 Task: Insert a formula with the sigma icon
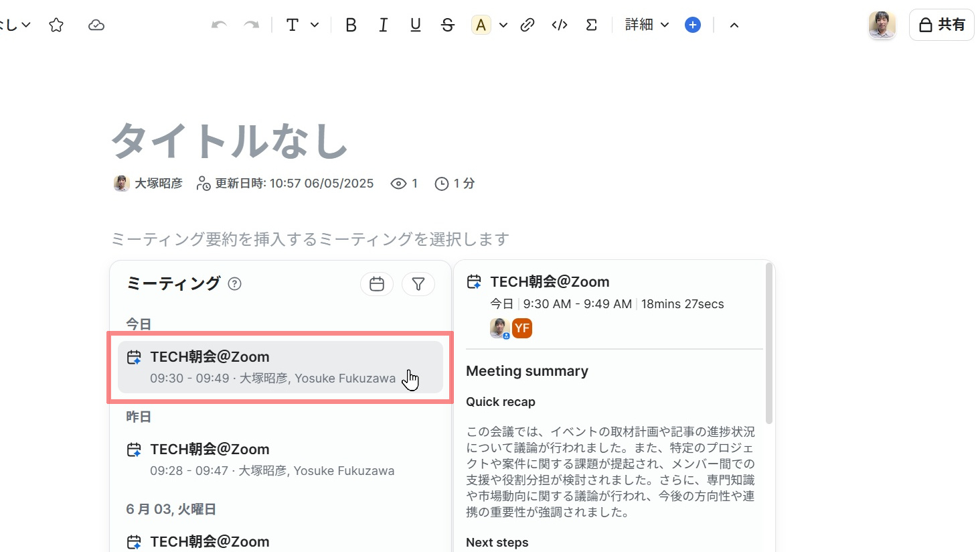[592, 25]
